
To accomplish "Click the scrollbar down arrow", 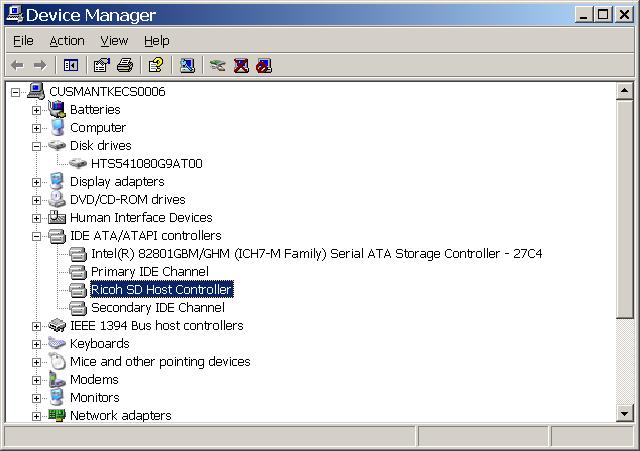I will pos(624,413).
